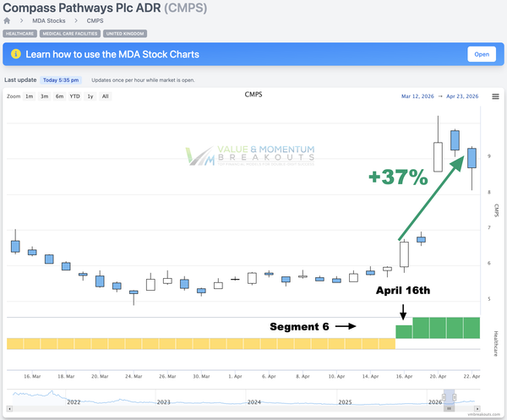This screenshot has width=507, height=420.
Task: Edit the Apr 23, 2026 end date
Action: tap(462, 96)
